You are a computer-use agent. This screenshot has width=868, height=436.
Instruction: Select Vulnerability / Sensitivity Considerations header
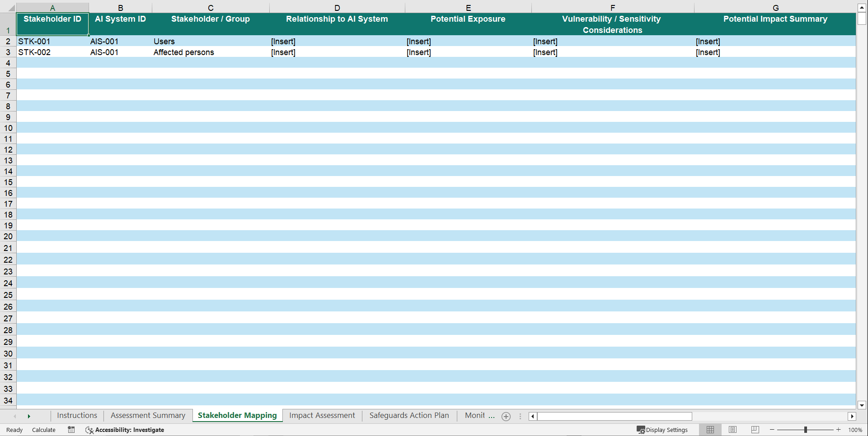point(613,24)
